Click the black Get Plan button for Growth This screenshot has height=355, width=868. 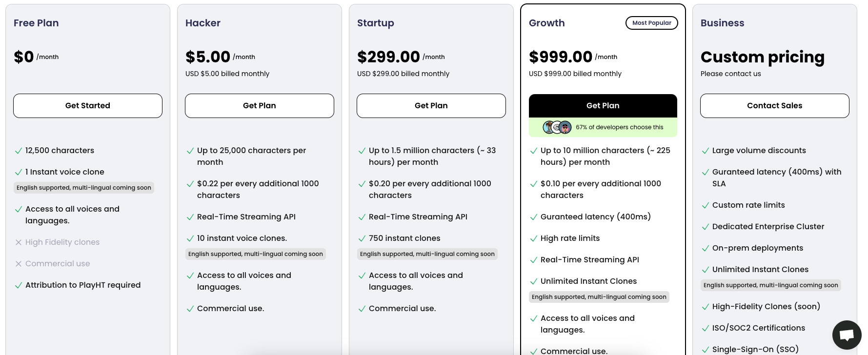click(x=603, y=106)
